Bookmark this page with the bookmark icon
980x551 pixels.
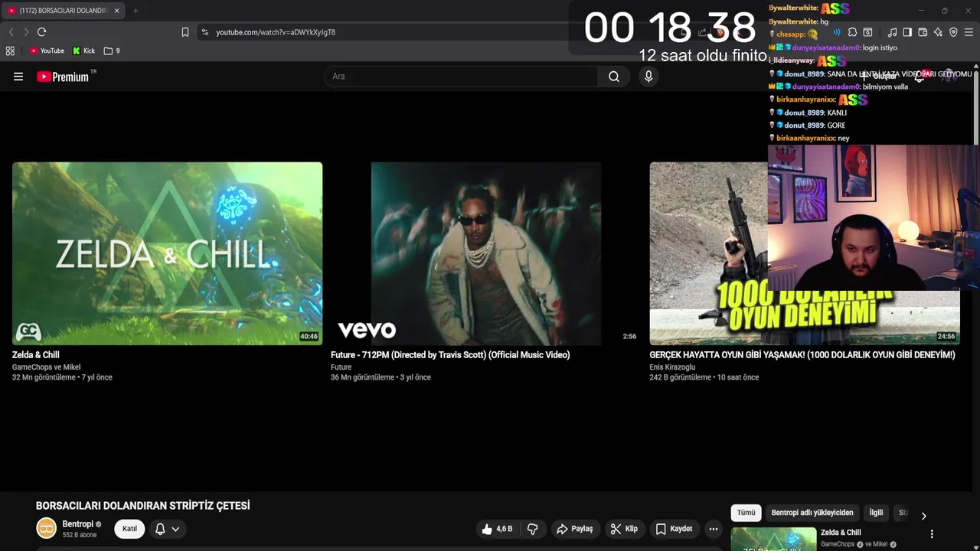[x=185, y=32]
